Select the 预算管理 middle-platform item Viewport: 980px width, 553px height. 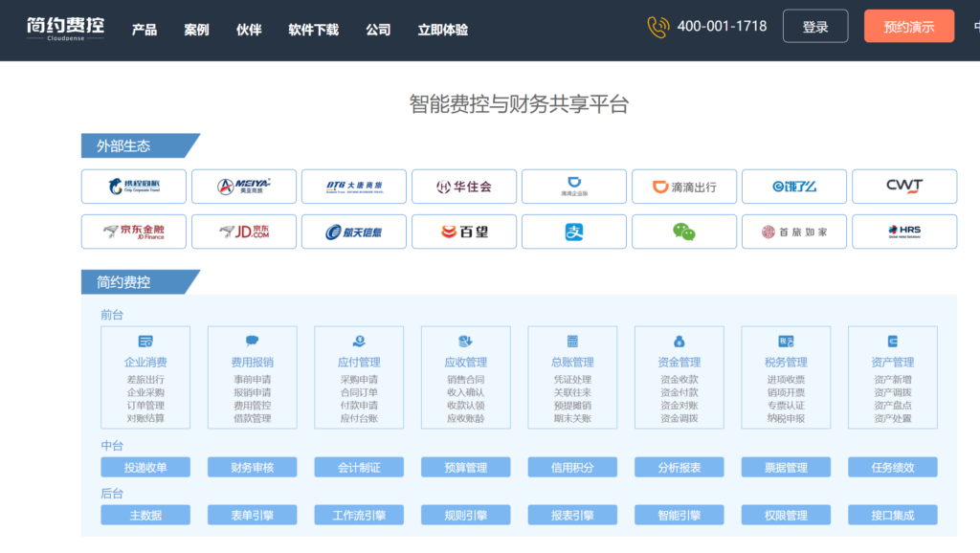465,467
